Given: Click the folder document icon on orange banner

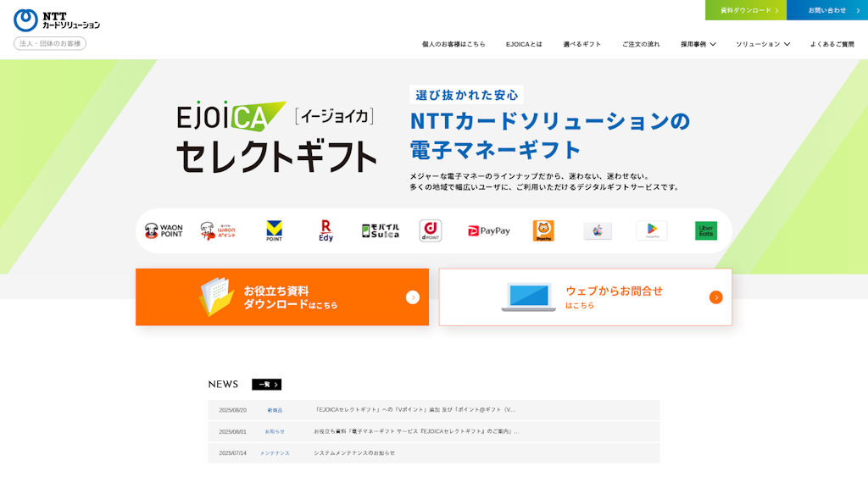Looking at the screenshot, I should point(216,297).
